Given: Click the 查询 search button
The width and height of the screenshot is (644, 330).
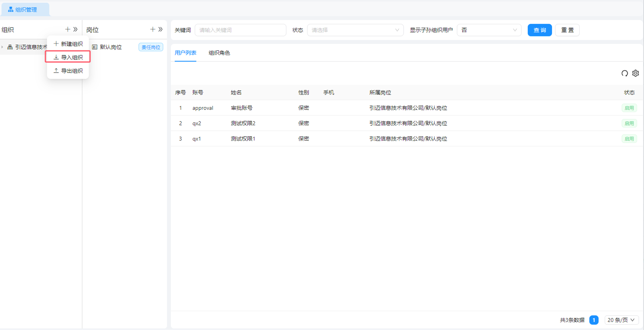Looking at the screenshot, I should pos(539,30).
